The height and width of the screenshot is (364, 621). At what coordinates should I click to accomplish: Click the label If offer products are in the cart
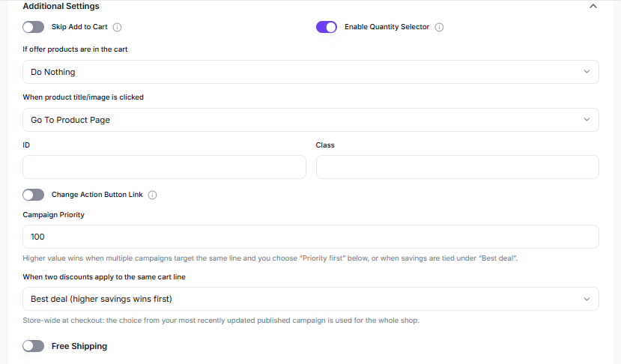75,49
